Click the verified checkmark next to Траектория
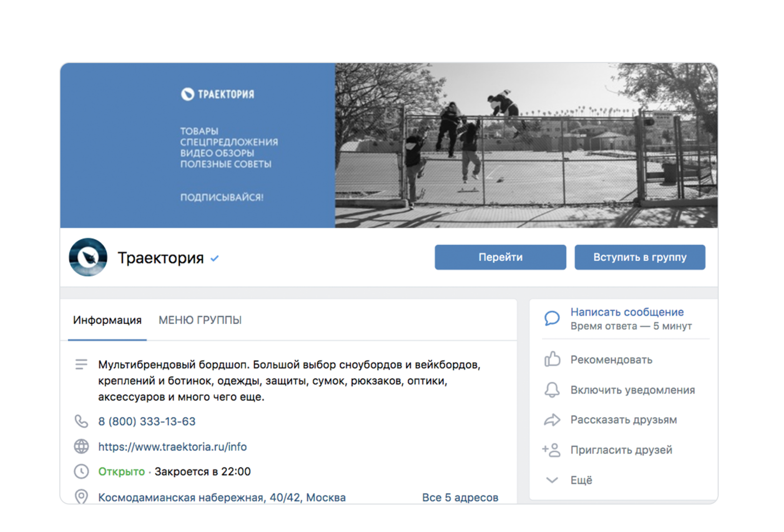This screenshot has width=784, height=532. 215,258
